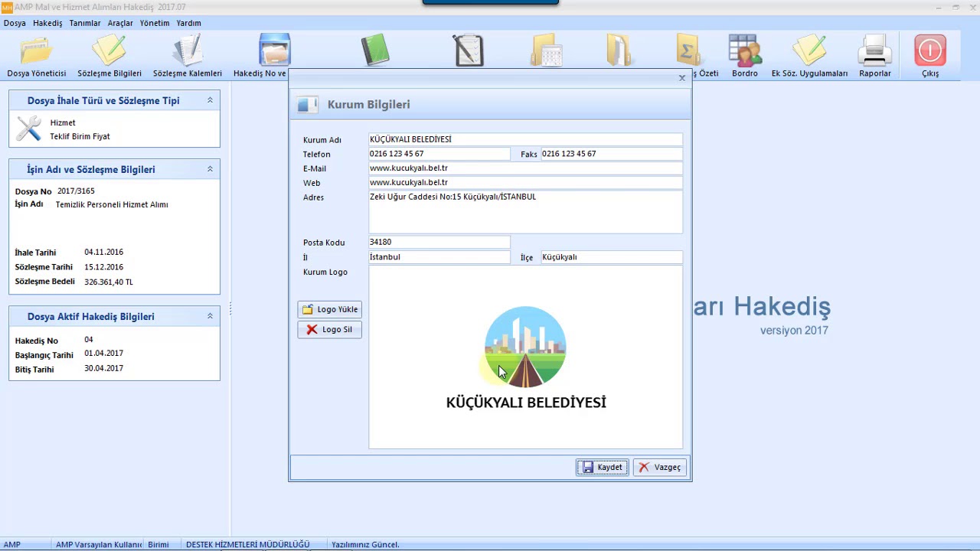Viewport: 980px width, 551px height.
Task: Collapse Dosya İhale Türü ve Sözleşme Tipi panel
Action: coord(210,100)
